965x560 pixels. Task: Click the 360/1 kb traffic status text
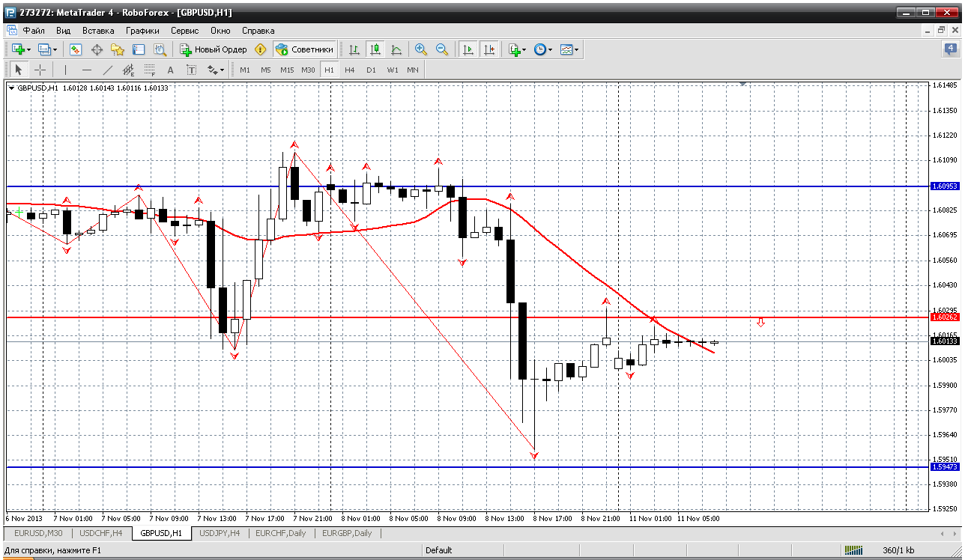tap(898, 550)
